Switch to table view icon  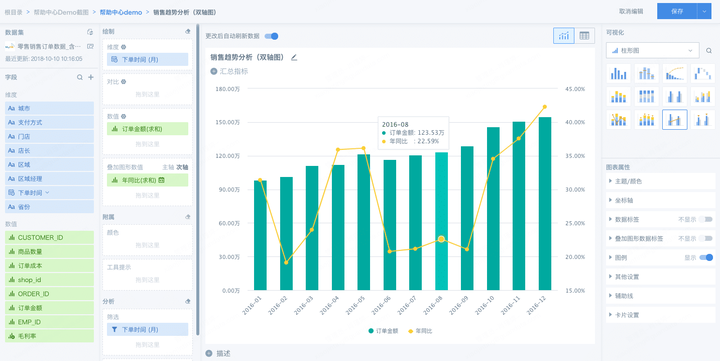584,35
